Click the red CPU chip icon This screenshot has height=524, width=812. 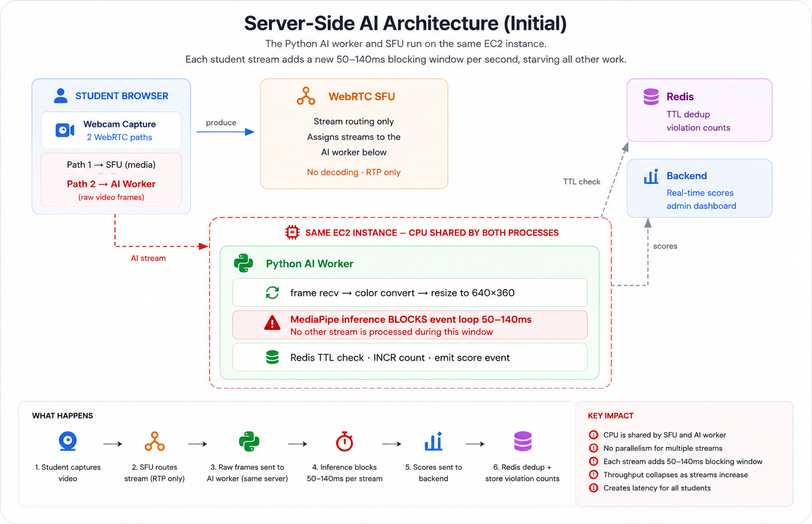(292, 233)
